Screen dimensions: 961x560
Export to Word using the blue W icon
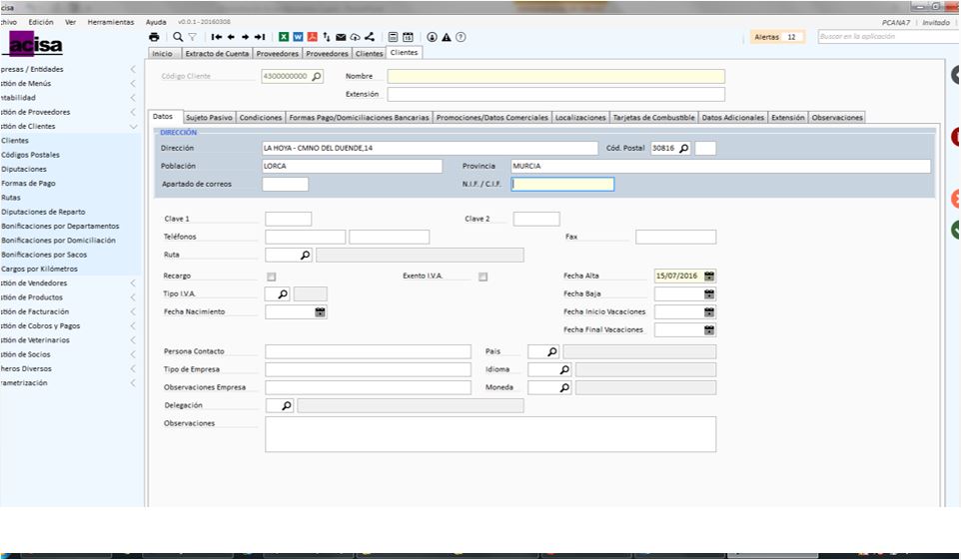point(298,37)
